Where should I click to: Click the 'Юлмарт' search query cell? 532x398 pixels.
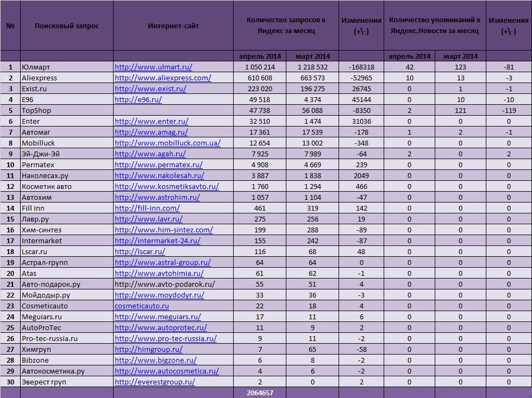[x=67, y=67]
